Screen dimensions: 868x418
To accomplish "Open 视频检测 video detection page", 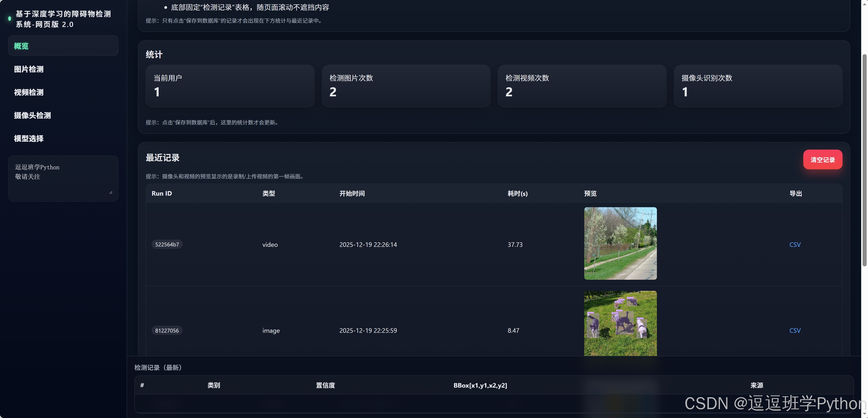I will pyautogui.click(x=29, y=92).
